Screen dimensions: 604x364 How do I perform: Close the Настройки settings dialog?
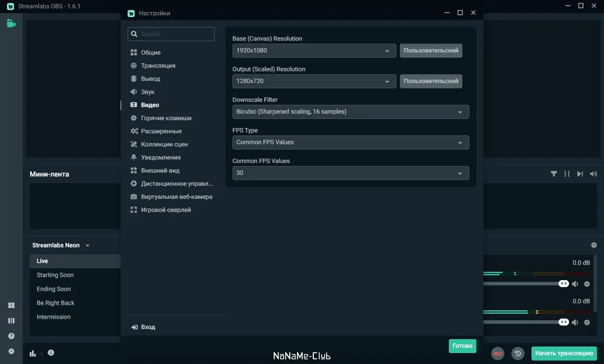(x=473, y=13)
